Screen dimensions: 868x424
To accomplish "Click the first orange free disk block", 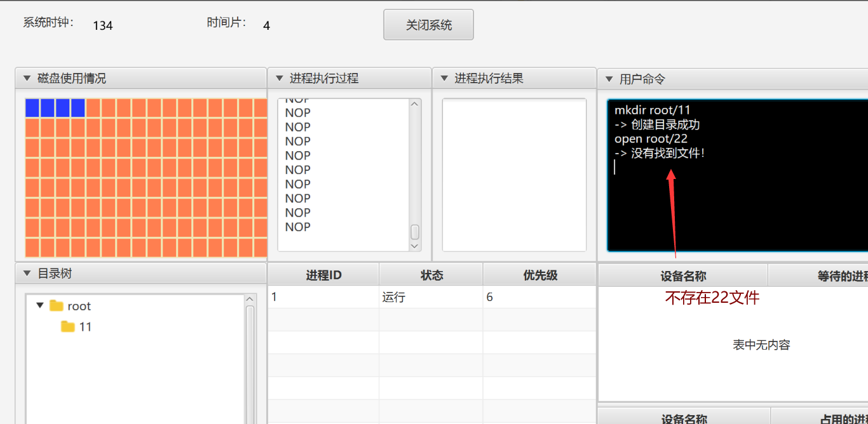I will 93,108.
